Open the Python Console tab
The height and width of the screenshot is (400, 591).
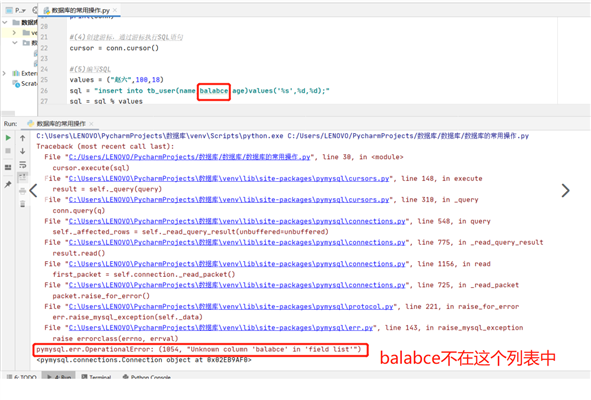[147, 377]
